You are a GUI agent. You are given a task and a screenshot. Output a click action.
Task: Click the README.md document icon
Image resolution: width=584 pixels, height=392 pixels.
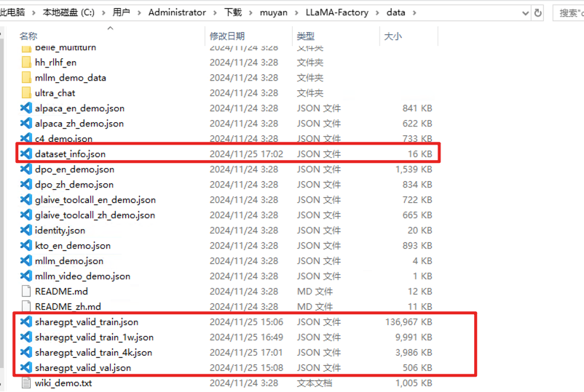click(27, 292)
